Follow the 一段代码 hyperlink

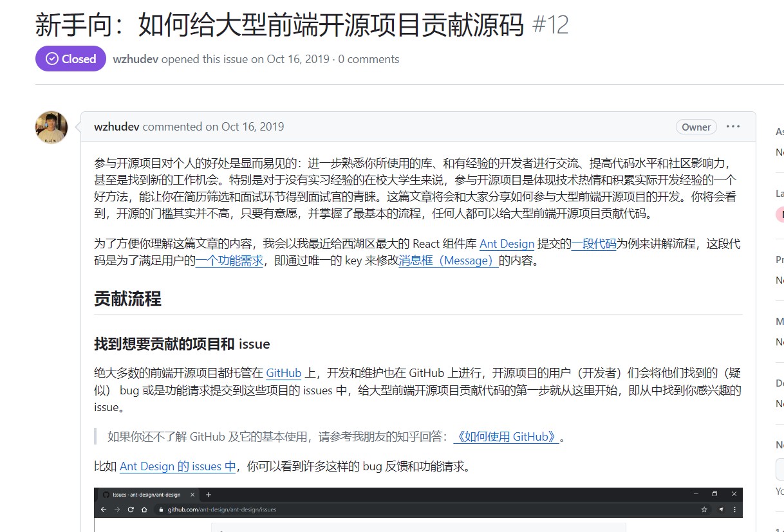tap(594, 244)
